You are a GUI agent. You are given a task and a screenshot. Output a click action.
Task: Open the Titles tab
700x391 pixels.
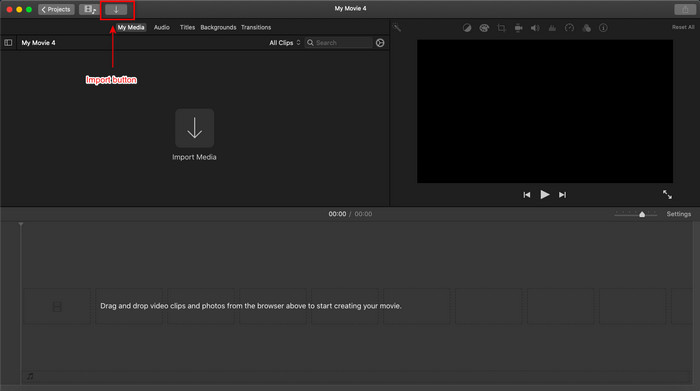(187, 27)
